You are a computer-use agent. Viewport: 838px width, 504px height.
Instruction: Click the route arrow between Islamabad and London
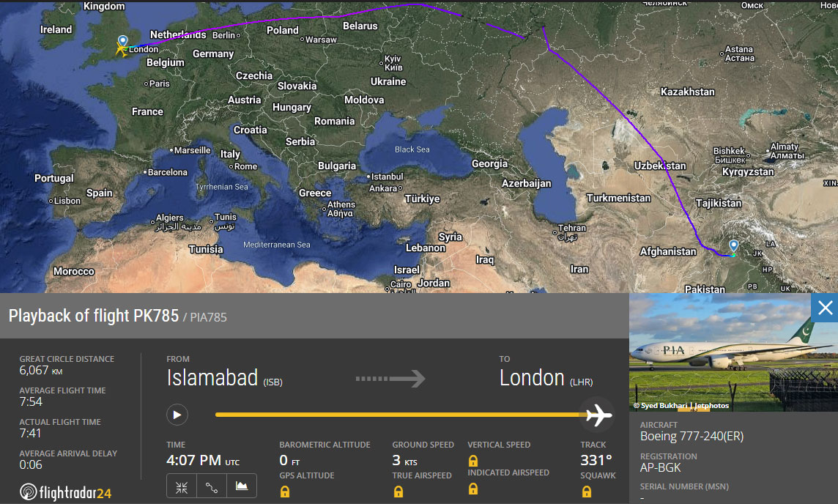click(x=390, y=379)
